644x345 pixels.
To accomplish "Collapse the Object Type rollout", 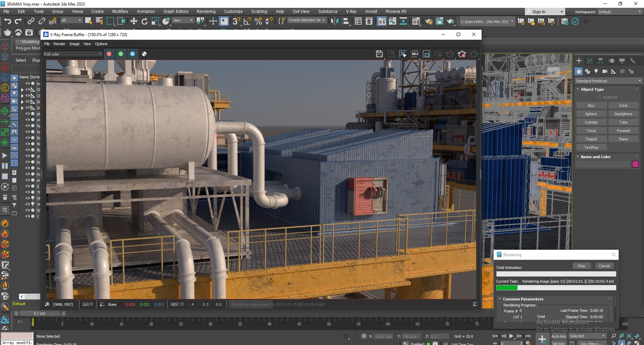I will pyautogui.click(x=592, y=89).
